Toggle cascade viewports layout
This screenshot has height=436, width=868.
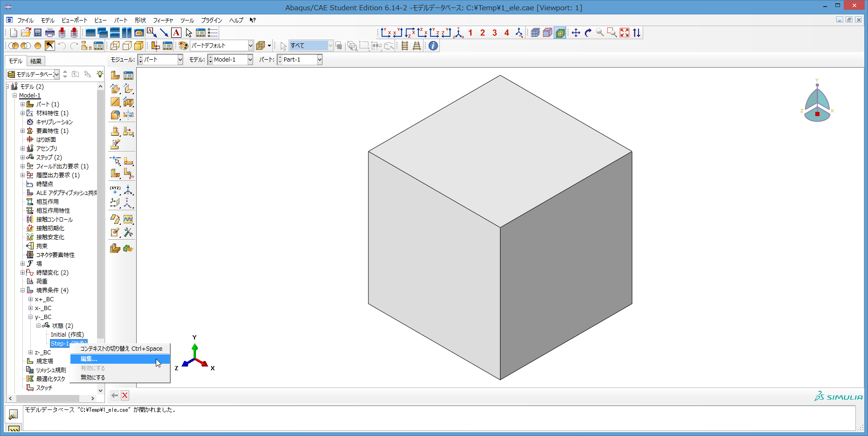coord(103,33)
